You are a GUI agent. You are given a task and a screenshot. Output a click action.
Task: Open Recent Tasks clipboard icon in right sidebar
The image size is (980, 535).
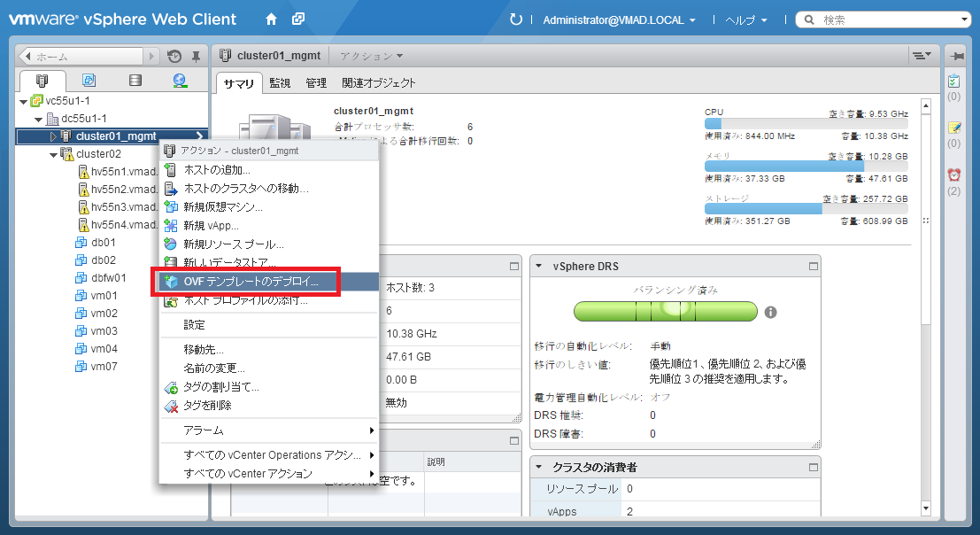(x=953, y=81)
